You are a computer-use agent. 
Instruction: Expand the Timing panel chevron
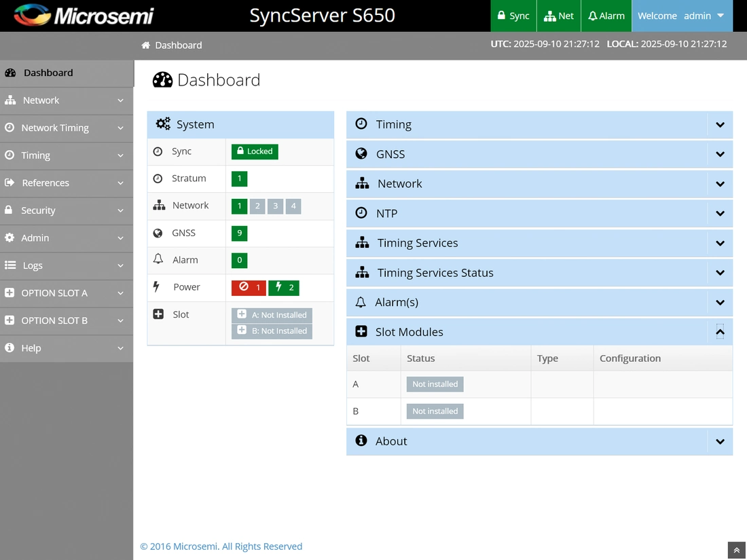click(720, 125)
